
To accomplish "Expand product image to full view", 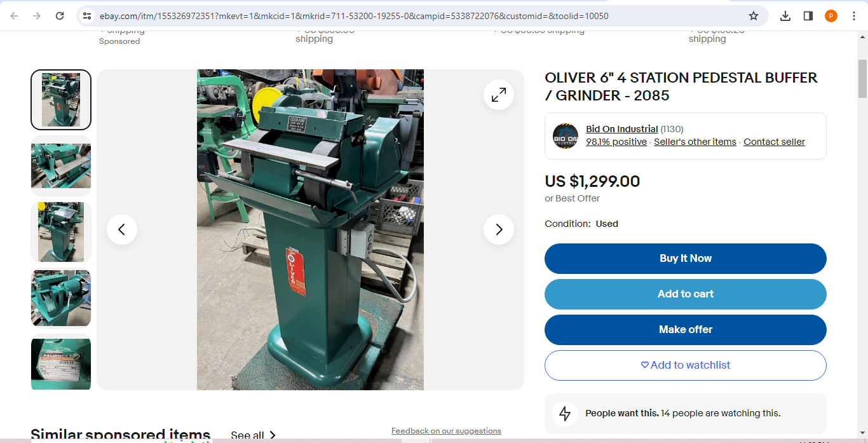I will tap(499, 95).
